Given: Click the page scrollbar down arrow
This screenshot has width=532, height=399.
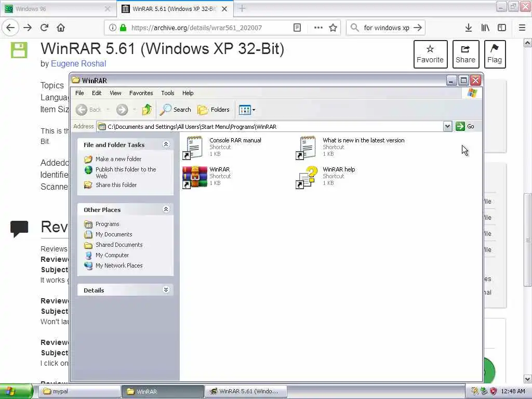Looking at the screenshot, I should [x=528, y=379].
